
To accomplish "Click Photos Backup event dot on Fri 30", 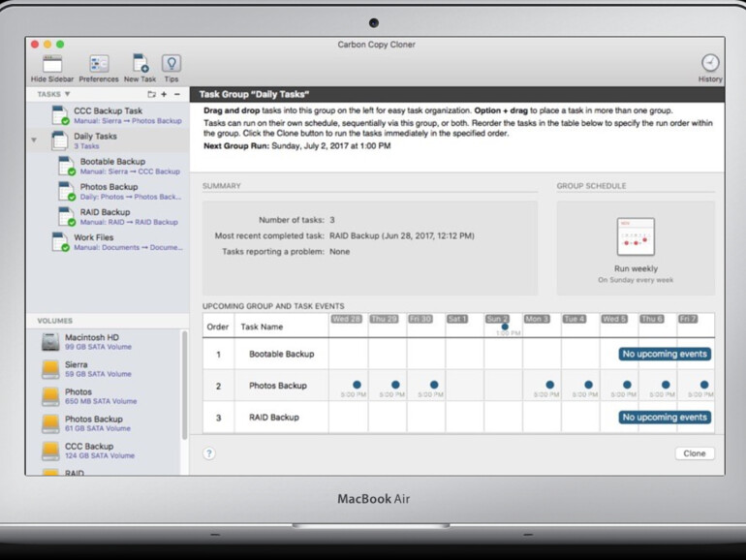I will click(x=434, y=385).
